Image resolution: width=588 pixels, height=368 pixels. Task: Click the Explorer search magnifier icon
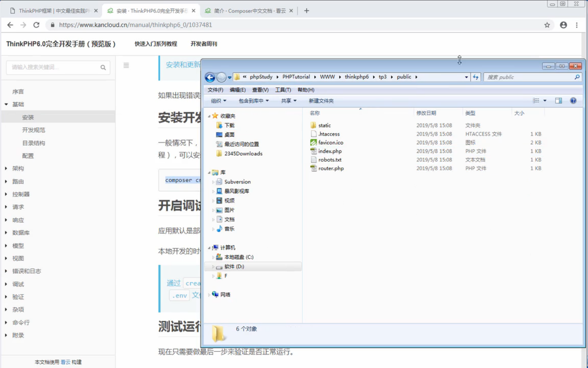577,77
